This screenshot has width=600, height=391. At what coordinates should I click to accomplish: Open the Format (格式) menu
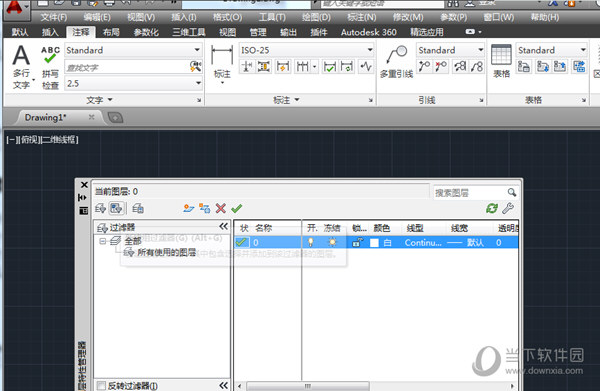227,17
